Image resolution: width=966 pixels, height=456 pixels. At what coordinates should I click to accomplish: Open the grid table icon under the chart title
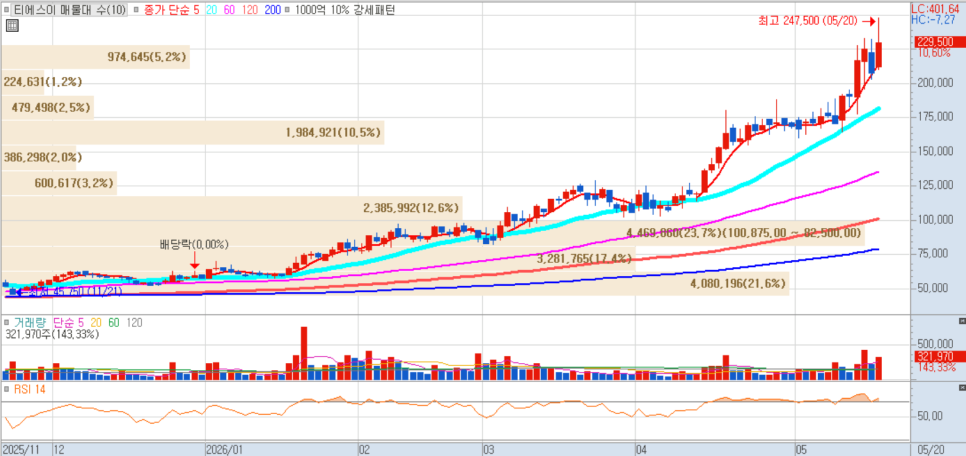(11, 25)
